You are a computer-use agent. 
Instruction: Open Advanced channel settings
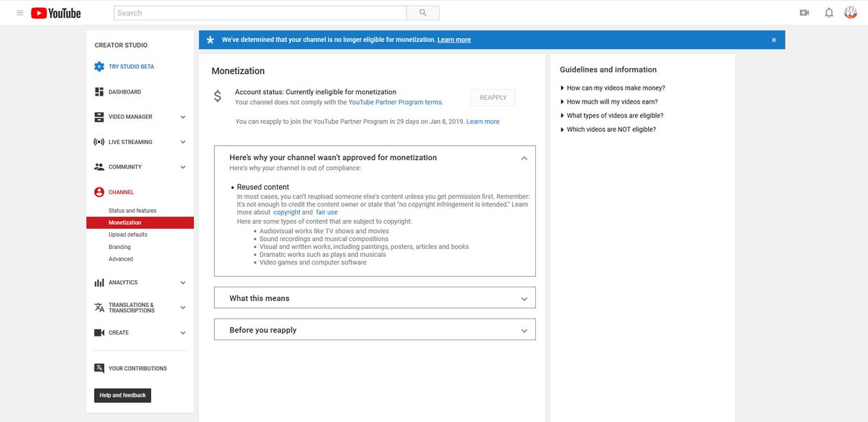point(121,259)
